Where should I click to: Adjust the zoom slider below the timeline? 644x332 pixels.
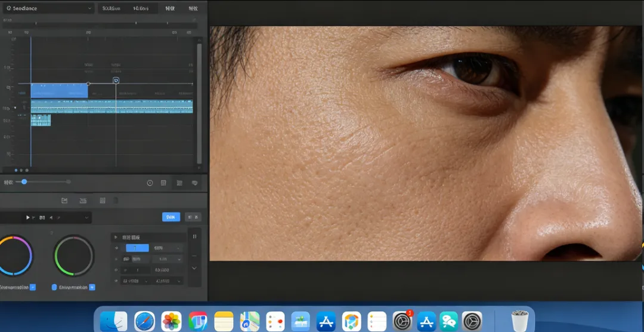click(24, 182)
